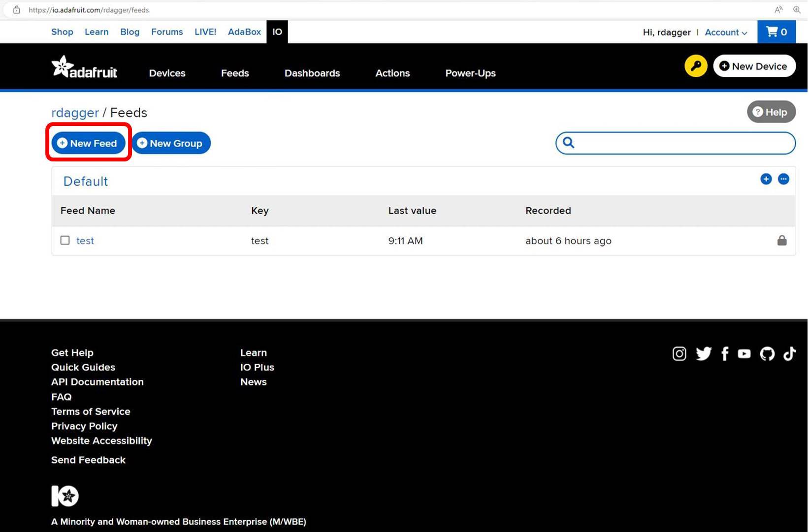Click the rdagger breadcrumb link
This screenshot has height=532, width=809.
click(x=75, y=113)
